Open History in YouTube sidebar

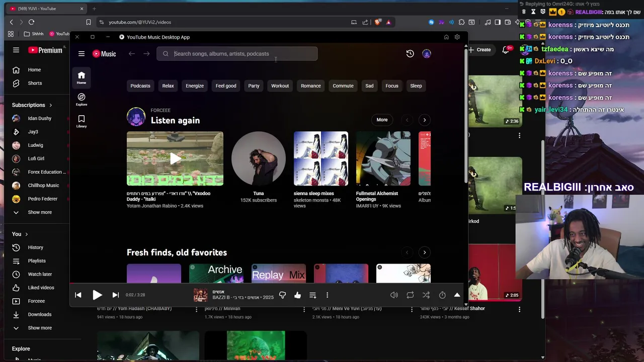pos(35,247)
